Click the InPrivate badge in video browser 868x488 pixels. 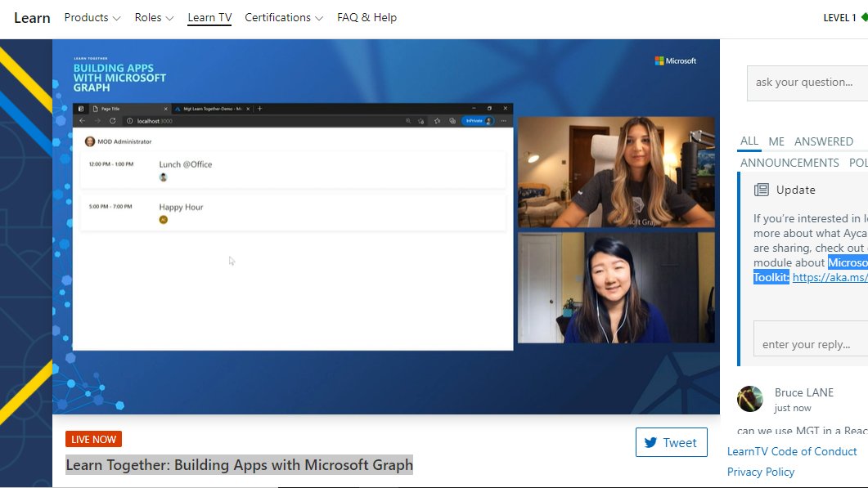pos(477,121)
